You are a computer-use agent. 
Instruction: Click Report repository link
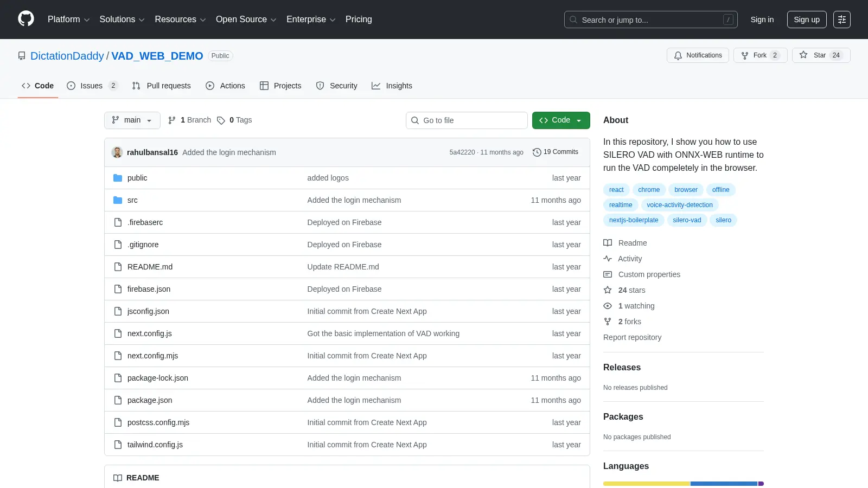(x=632, y=337)
